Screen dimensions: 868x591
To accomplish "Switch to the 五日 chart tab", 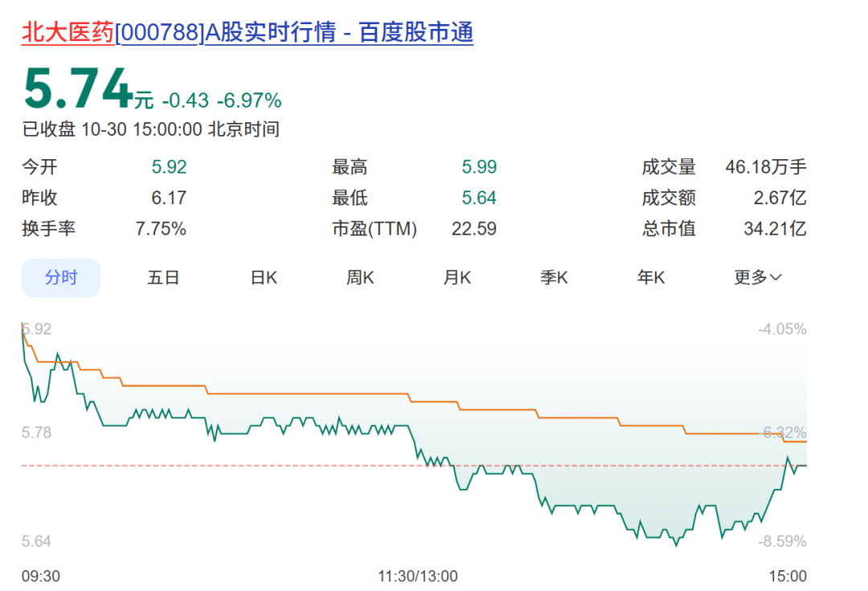I will (163, 277).
